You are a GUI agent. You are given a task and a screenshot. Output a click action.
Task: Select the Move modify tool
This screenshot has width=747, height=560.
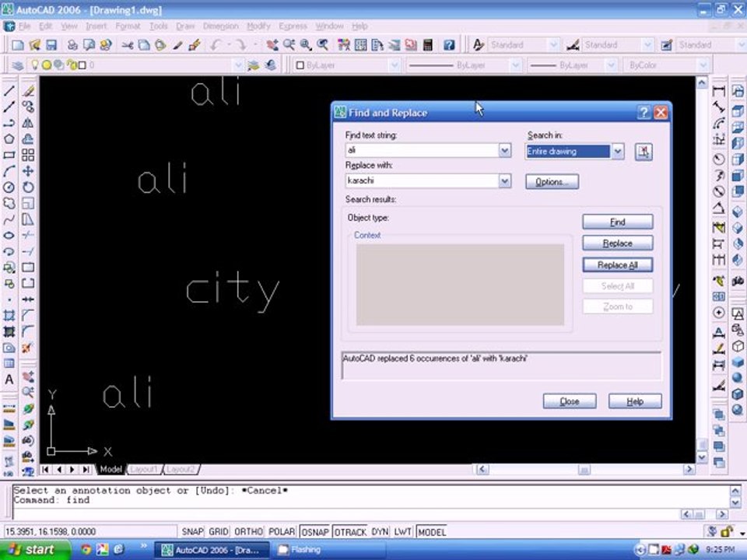28,171
